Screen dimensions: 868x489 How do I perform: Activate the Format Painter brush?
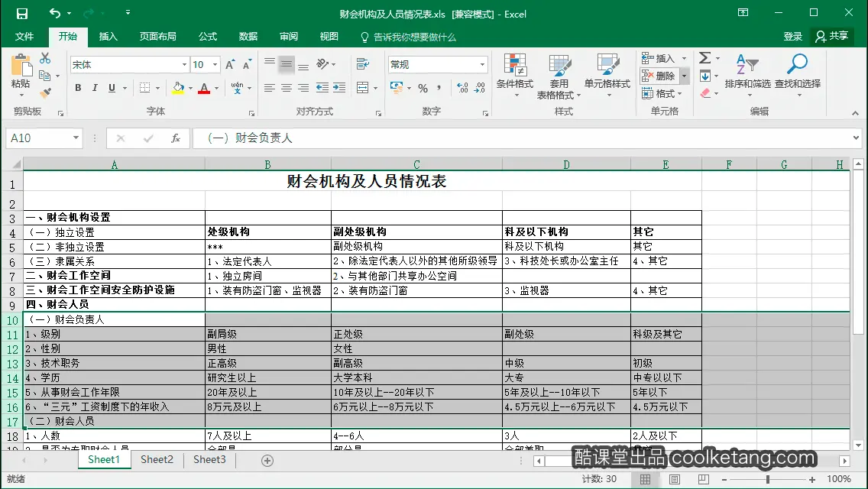pos(45,92)
